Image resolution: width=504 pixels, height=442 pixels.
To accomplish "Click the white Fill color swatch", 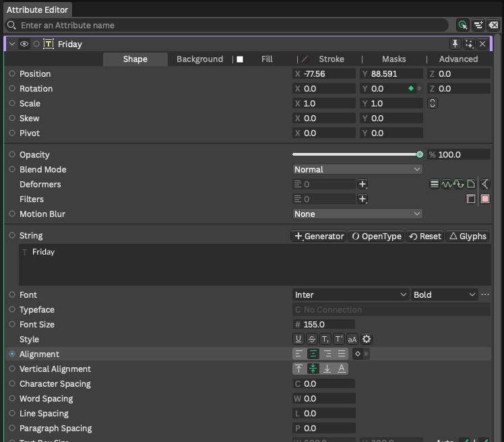I will click(240, 59).
